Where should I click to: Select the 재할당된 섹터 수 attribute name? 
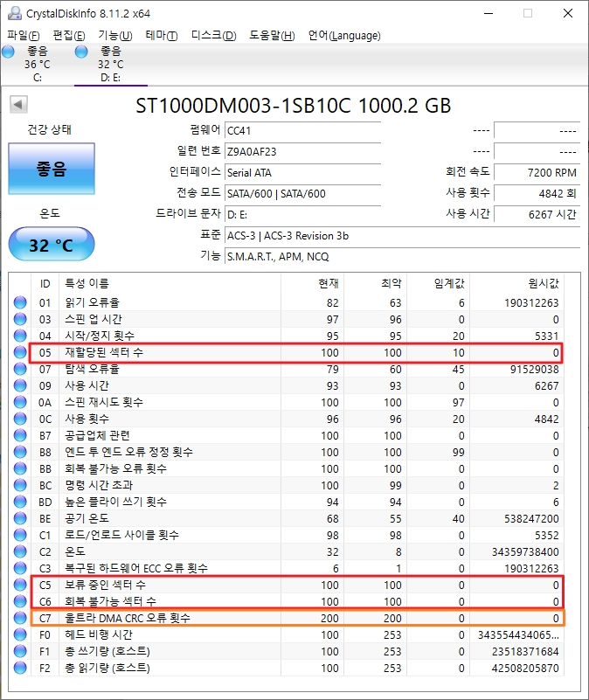(104, 353)
